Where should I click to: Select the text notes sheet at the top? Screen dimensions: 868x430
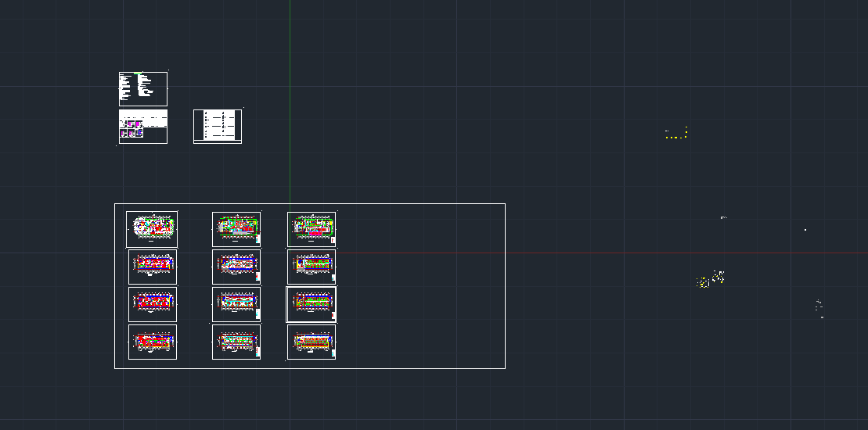(x=143, y=88)
